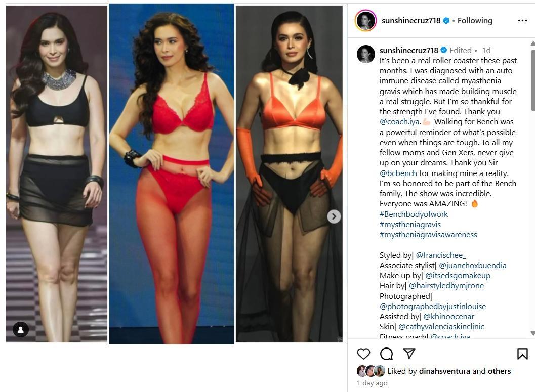Advance to next photo with the arrow

coord(334,216)
